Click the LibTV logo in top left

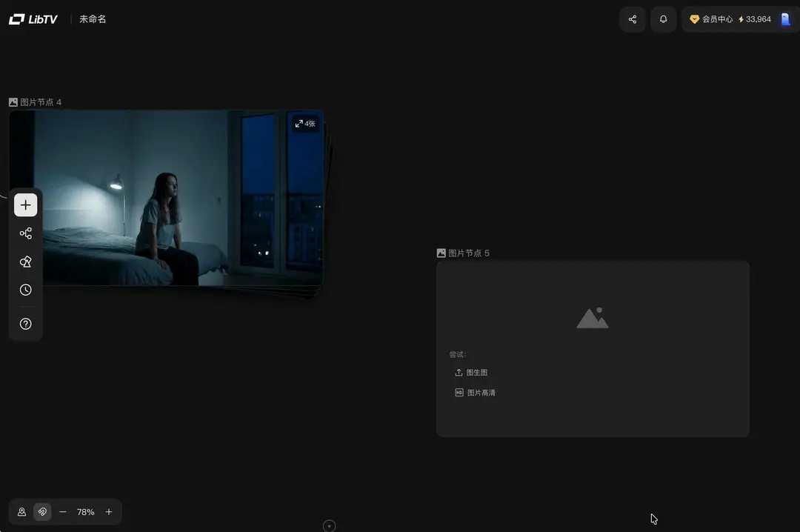coord(32,19)
